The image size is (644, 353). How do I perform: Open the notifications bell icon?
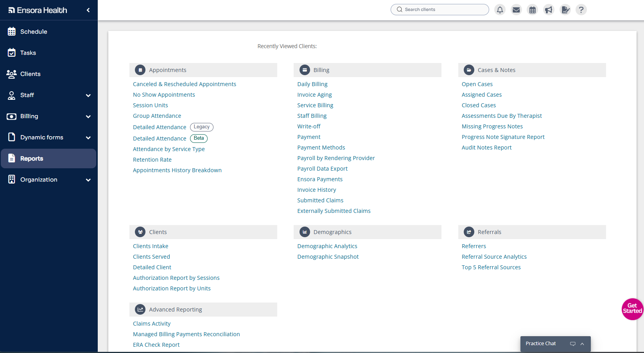[500, 10]
